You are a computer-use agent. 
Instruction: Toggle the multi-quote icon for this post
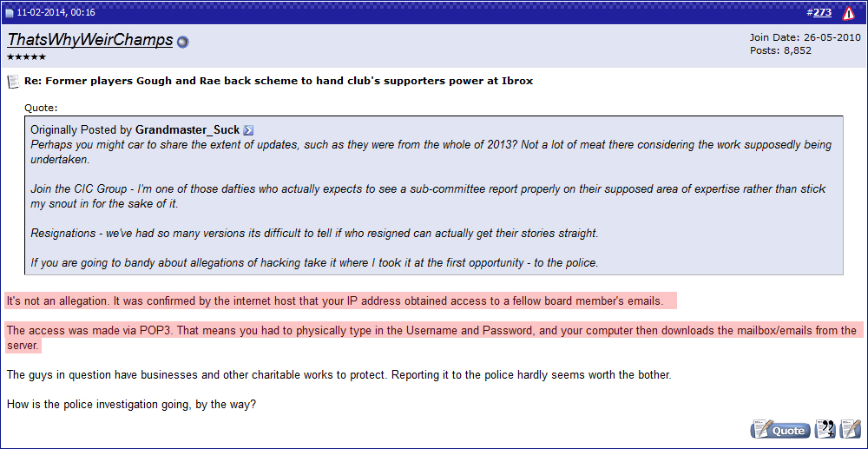pyautogui.click(x=826, y=430)
